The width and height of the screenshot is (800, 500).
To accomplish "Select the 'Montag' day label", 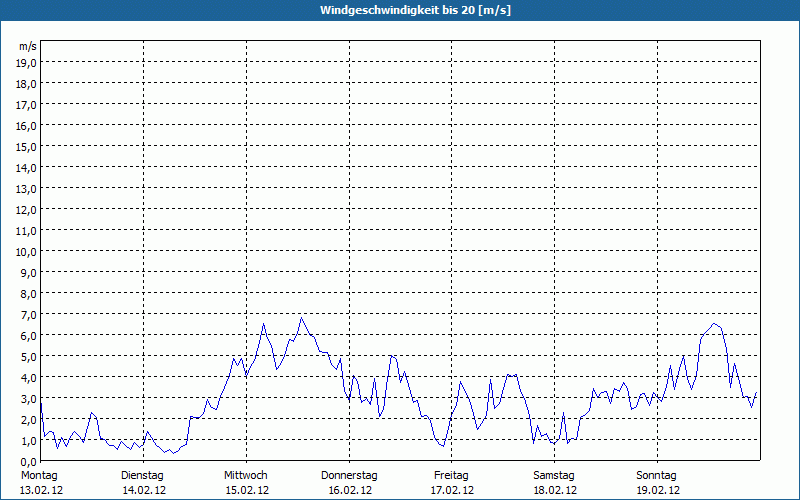I will click(39, 476).
